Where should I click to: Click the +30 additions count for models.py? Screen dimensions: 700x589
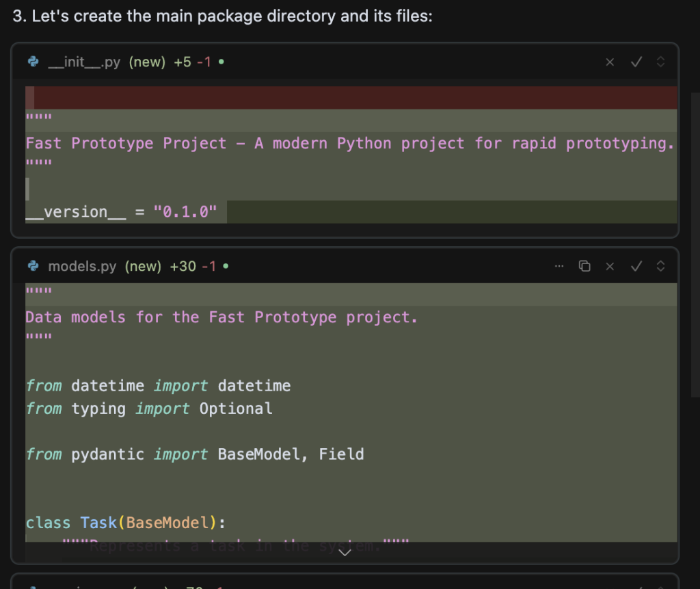[x=183, y=266]
